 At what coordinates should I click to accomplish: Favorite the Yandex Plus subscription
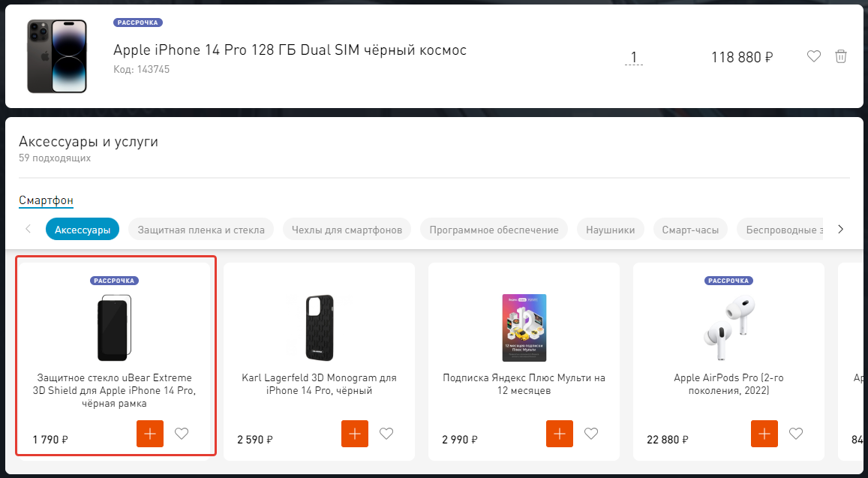pyautogui.click(x=591, y=434)
